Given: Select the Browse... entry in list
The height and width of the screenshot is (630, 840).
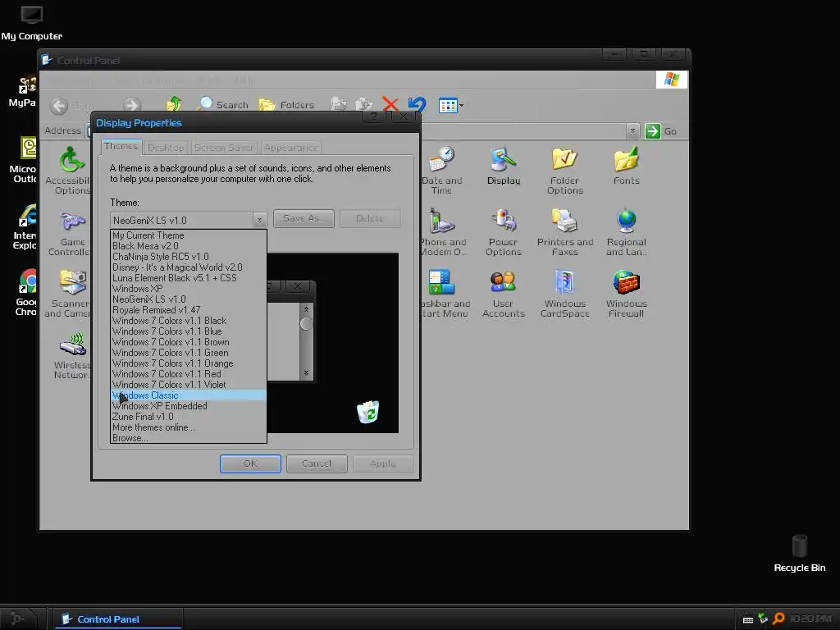Looking at the screenshot, I should coord(188,438).
